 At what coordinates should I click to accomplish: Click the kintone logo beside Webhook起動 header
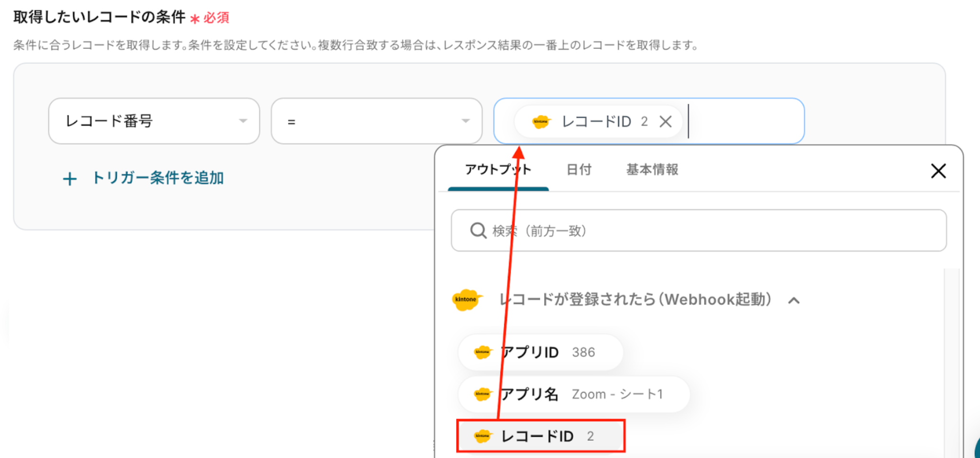(467, 300)
